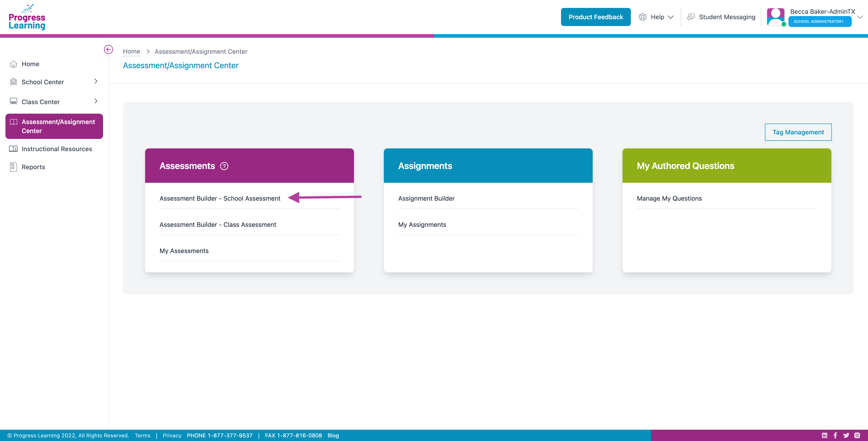Open Assignment Builder

click(426, 198)
